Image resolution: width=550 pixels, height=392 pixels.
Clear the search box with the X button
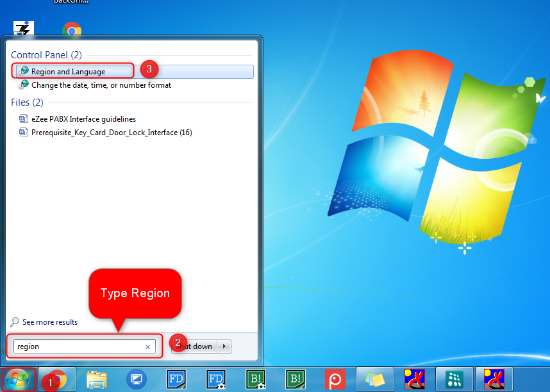click(x=147, y=347)
